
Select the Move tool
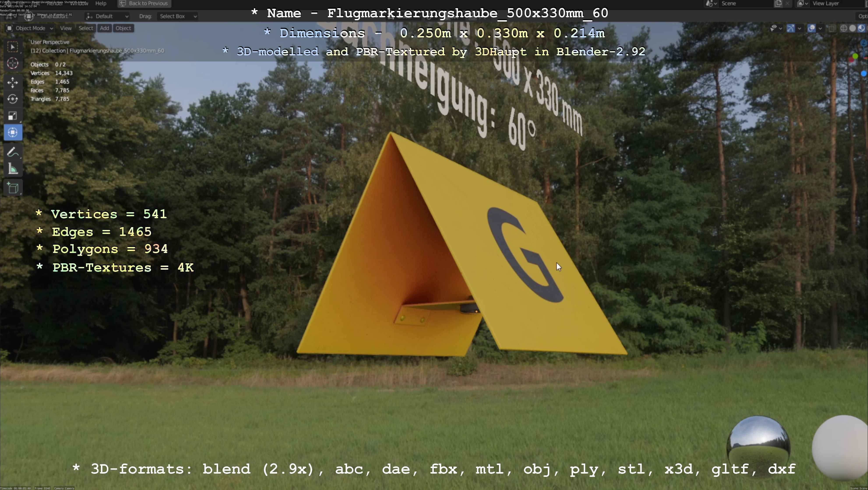[x=13, y=83]
